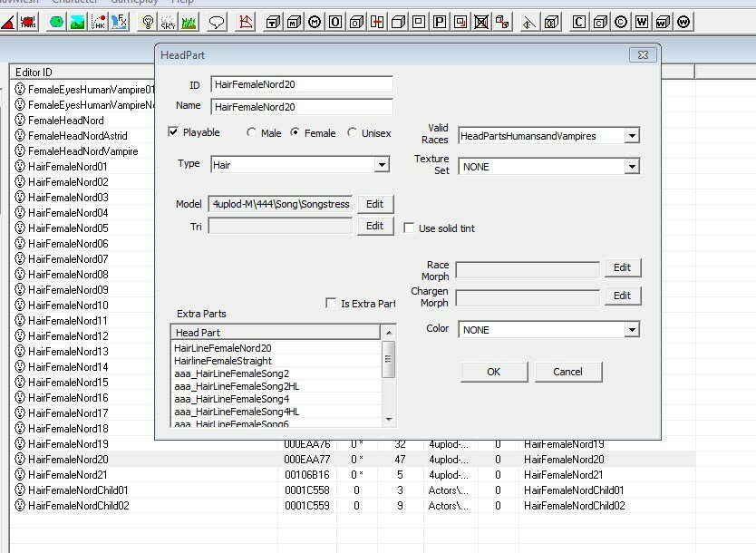Click the flat box icon marked O
The width and height of the screenshot is (756, 553).
(x=335, y=22)
